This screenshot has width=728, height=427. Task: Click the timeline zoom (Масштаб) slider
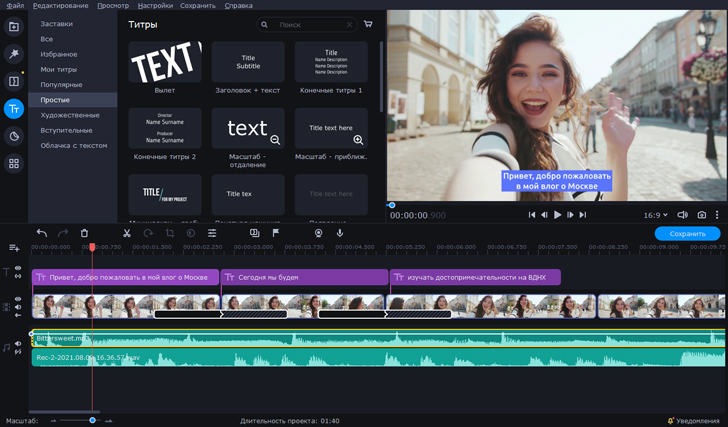[92, 421]
